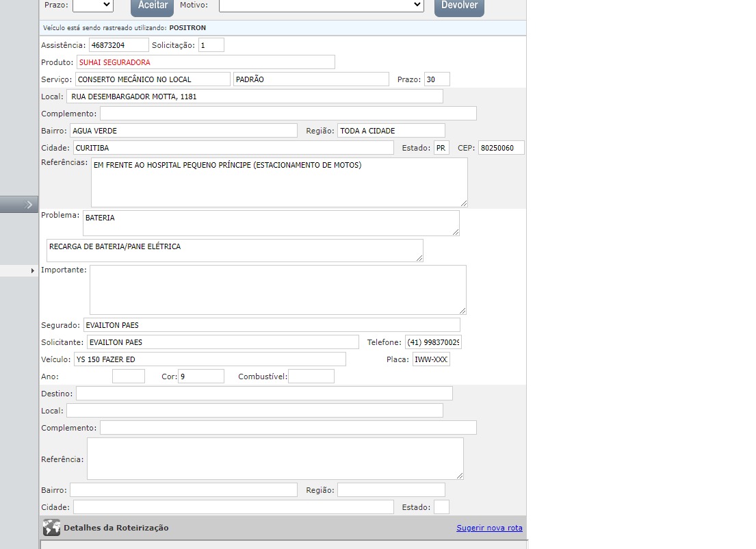This screenshot has height=549, width=756.
Task: Open the Motivo dropdown list
Action: click(321, 5)
